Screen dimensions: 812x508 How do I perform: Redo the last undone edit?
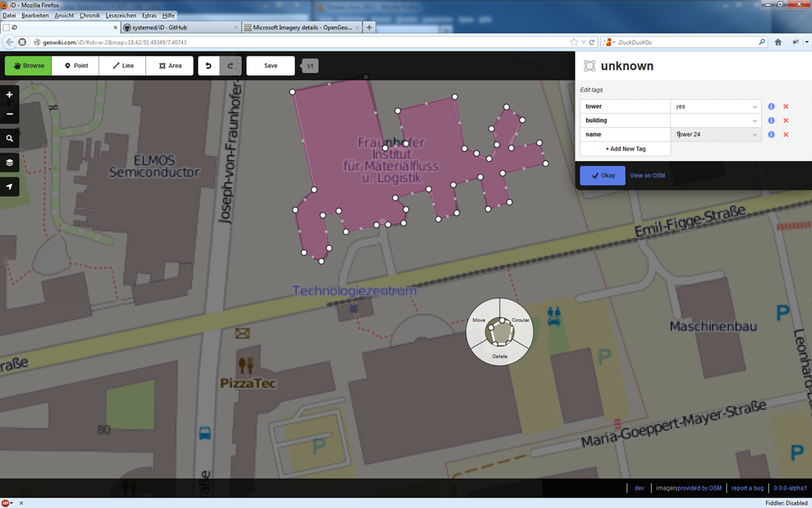click(231, 66)
